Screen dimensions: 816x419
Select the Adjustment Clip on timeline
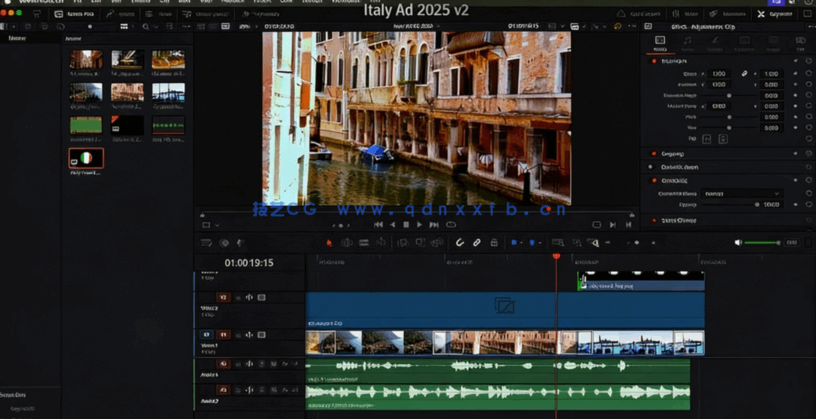point(505,310)
